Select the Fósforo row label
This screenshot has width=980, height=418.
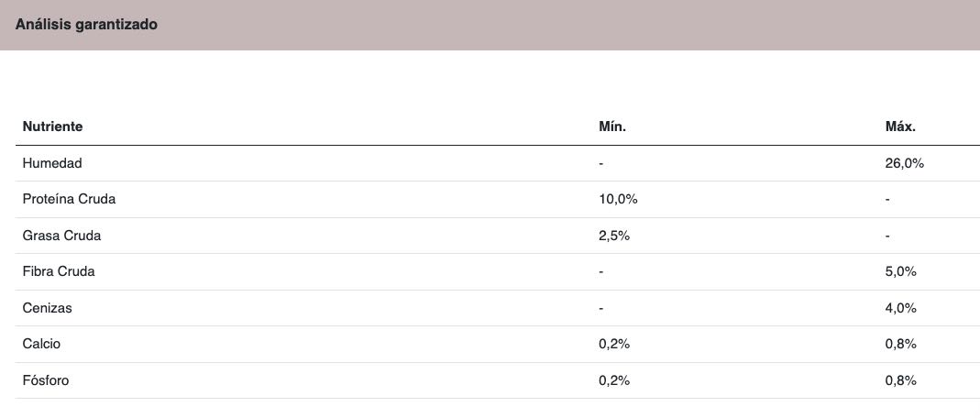click(46, 380)
